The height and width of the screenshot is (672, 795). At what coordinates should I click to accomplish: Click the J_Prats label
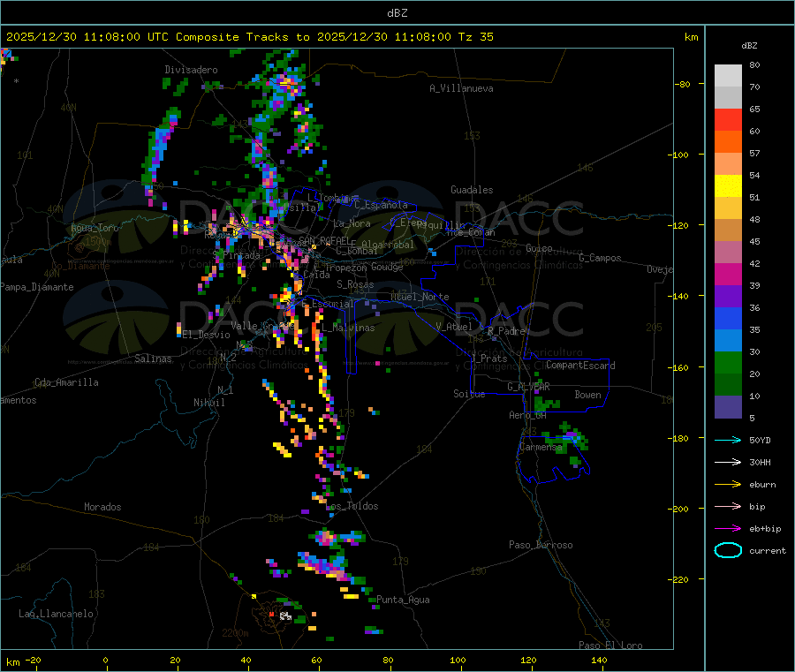(489, 359)
